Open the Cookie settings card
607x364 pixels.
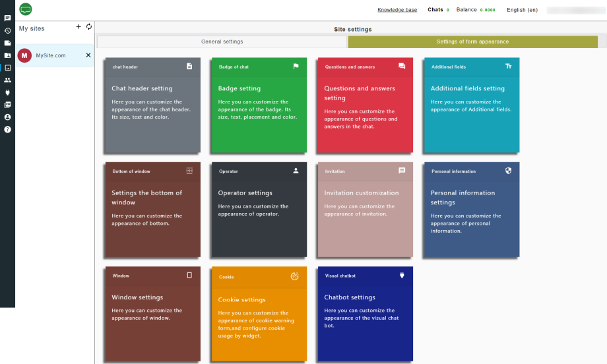[x=259, y=314]
